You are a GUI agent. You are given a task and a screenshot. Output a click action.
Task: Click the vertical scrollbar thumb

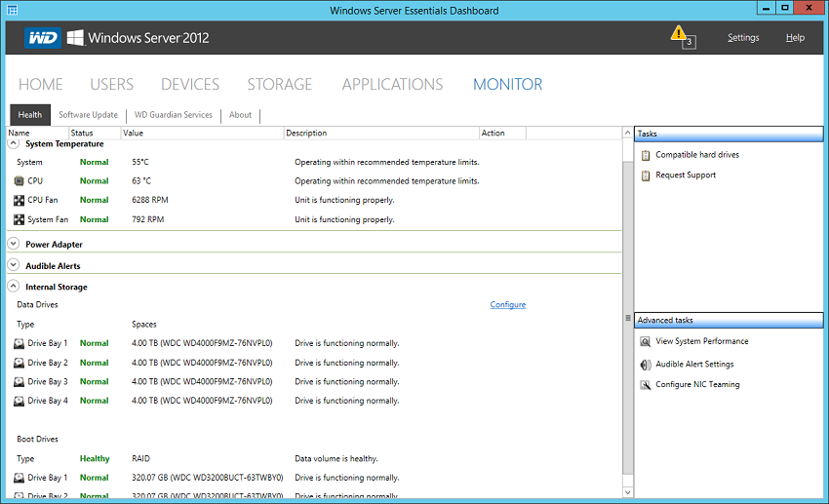(x=627, y=317)
